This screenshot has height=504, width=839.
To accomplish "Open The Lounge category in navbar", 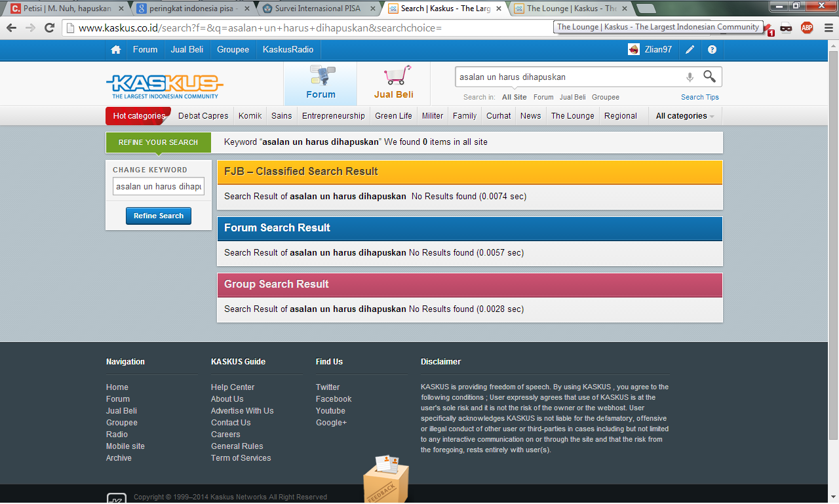I will (573, 116).
